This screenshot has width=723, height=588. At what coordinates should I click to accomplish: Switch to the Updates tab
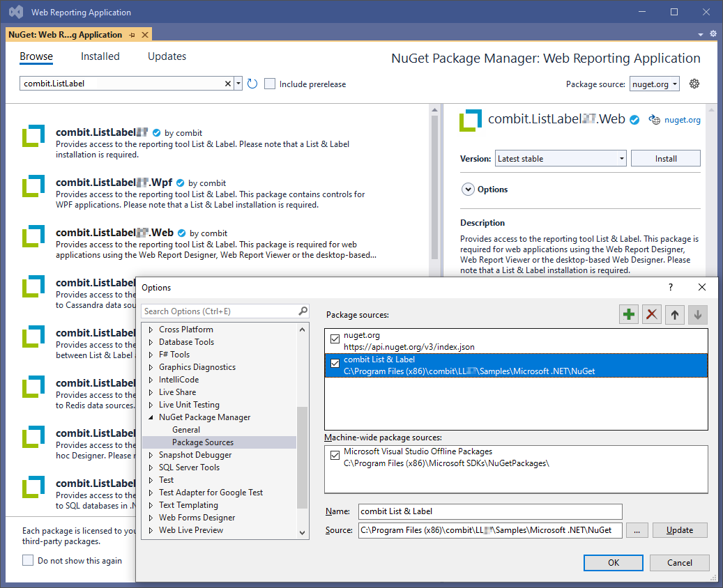point(167,56)
